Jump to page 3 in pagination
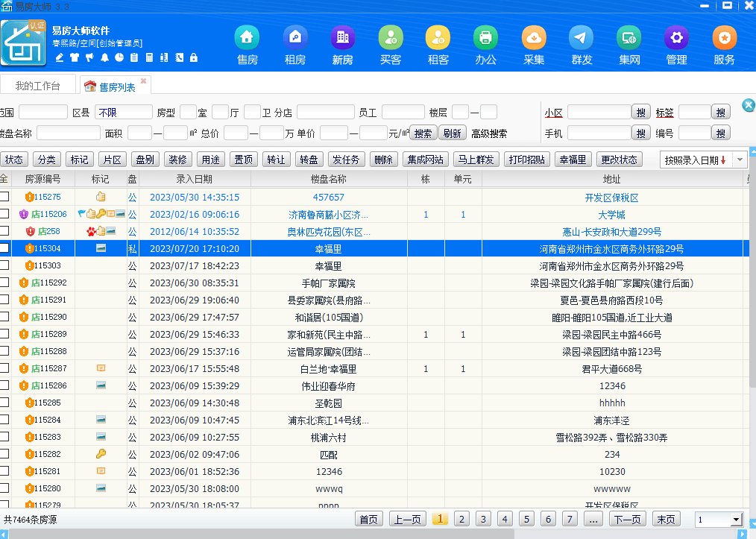This screenshot has width=756, height=539. [483, 519]
